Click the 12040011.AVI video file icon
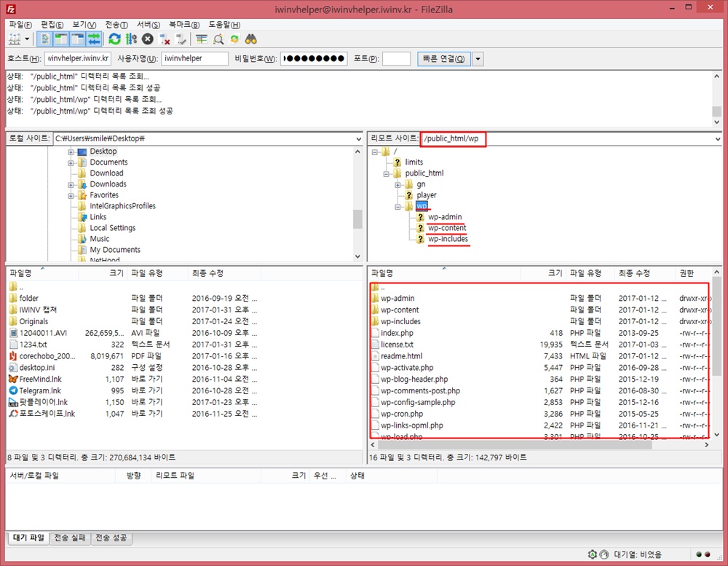The width and height of the screenshot is (728, 566). (x=13, y=333)
